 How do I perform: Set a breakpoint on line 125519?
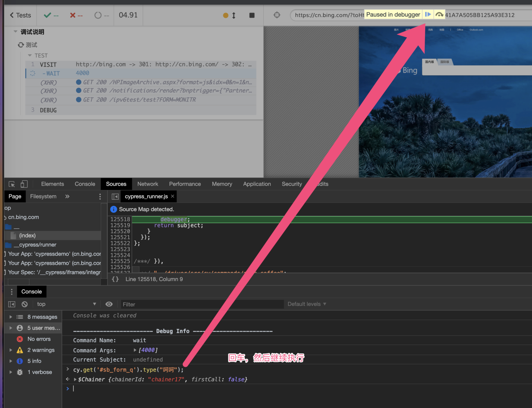pos(120,225)
